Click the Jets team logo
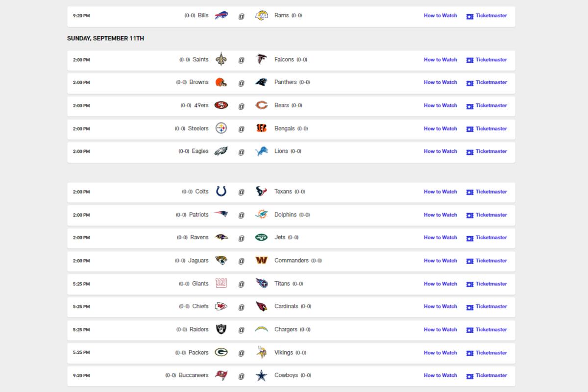The width and height of the screenshot is (588, 392). pyautogui.click(x=262, y=238)
